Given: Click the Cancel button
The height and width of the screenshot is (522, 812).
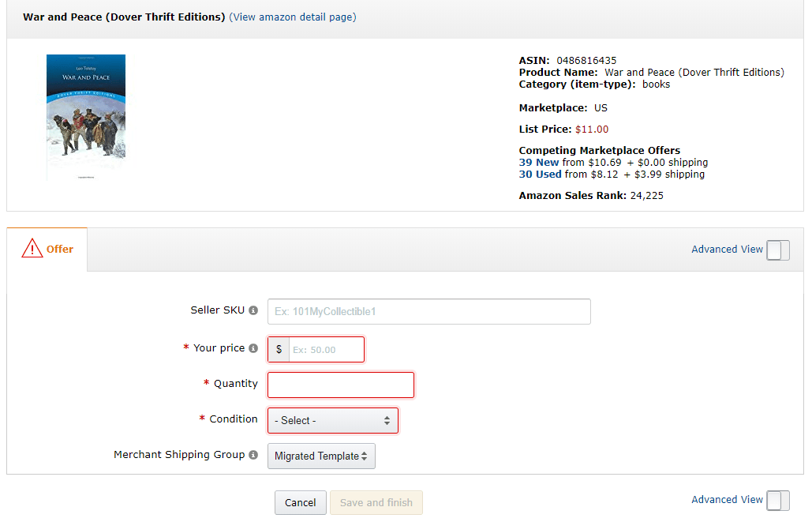Looking at the screenshot, I should (300, 502).
